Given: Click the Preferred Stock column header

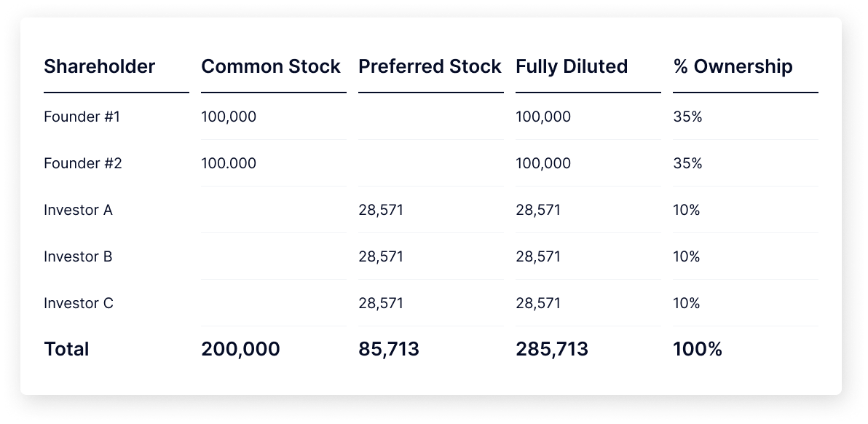Looking at the screenshot, I should (x=430, y=66).
